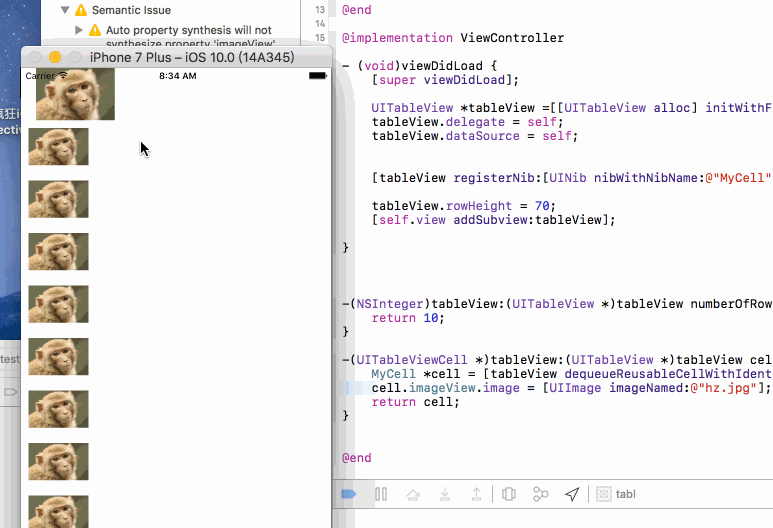Screen dimensions: 773x528
Task: Click 'return cell;' statement
Action: pyautogui.click(x=416, y=402)
